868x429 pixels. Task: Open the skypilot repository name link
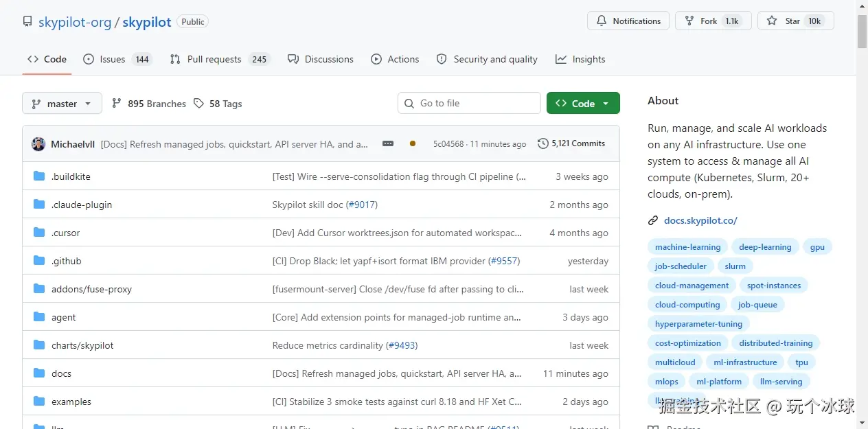(147, 22)
